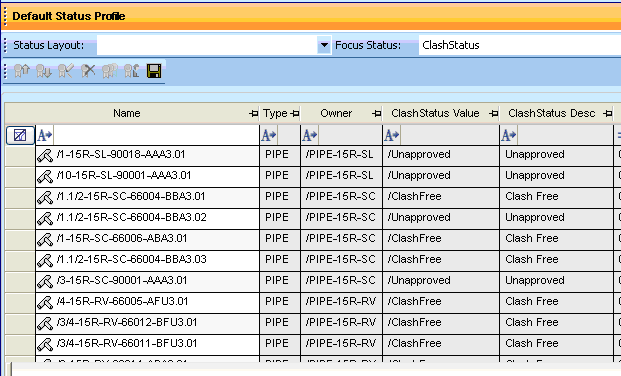
Task: Select row header of /3/4-15R-RV-66011-BFU3.01
Action: (x=20, y=344)
